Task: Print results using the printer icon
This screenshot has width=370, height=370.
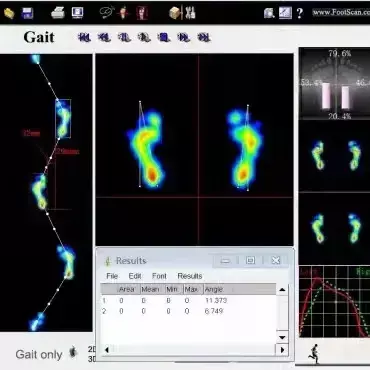Action: coord(58,13)
